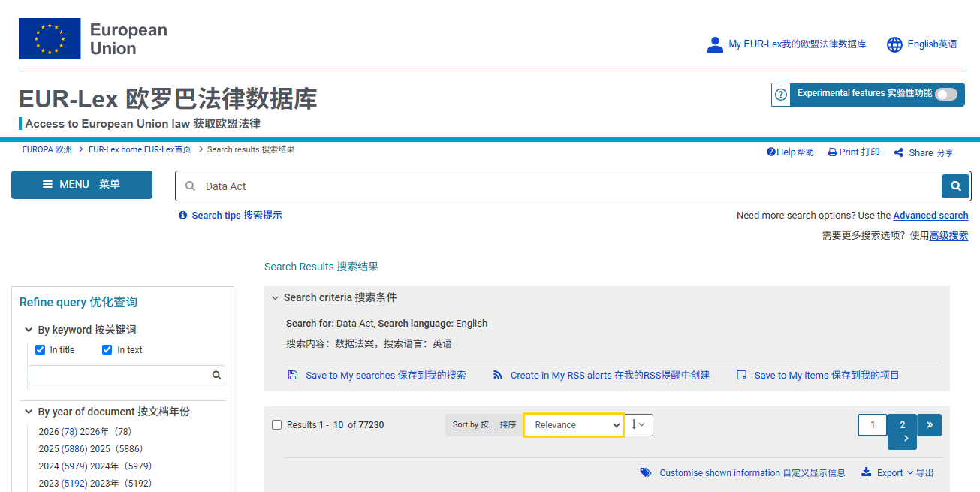Open the MENU navigation
The image size is (980, 492).
click(81, 184)
